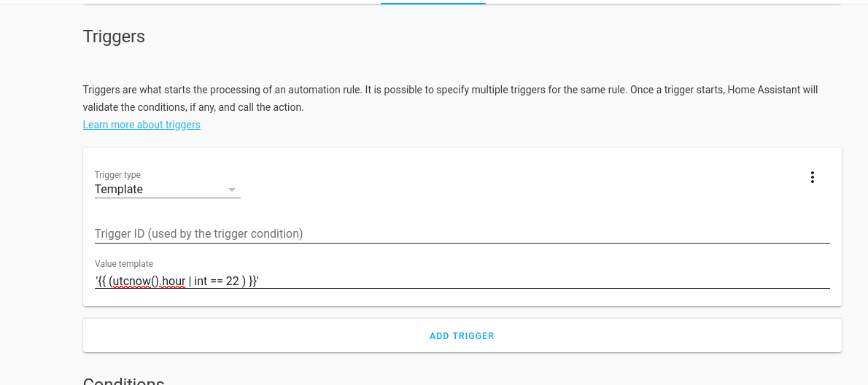Click the Triggers section heading

click(114, 36)
